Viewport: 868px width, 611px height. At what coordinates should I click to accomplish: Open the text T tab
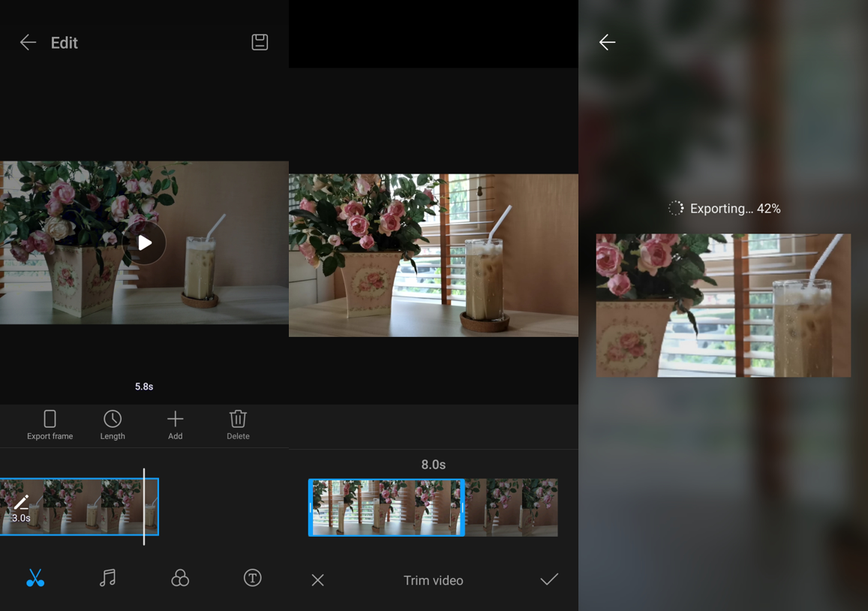pos(252,578)
